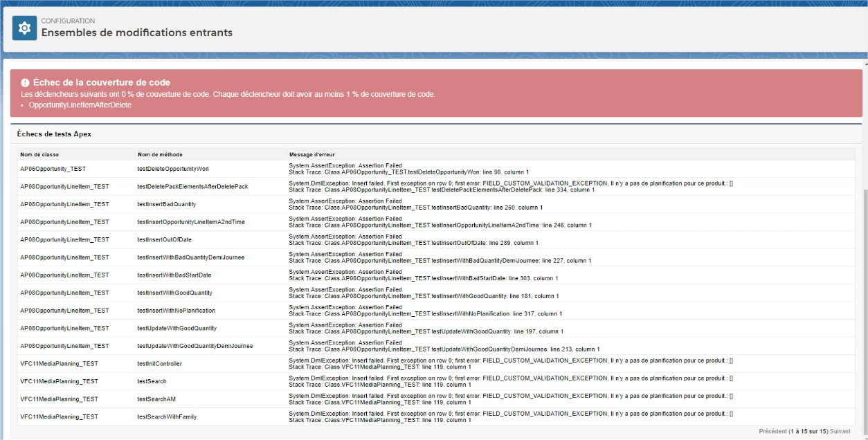Click the Ensembles de modifications entrants title
Screen dimensions: 868x440
137,33
